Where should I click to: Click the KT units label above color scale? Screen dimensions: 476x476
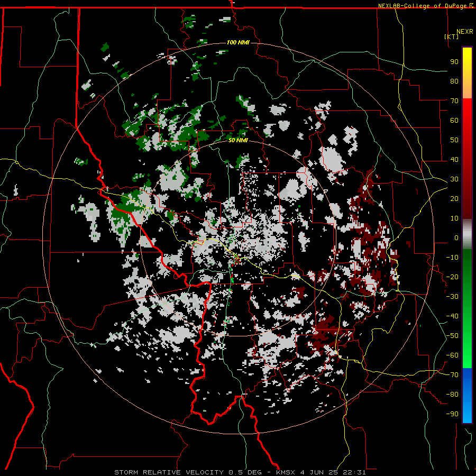[451, 36]
